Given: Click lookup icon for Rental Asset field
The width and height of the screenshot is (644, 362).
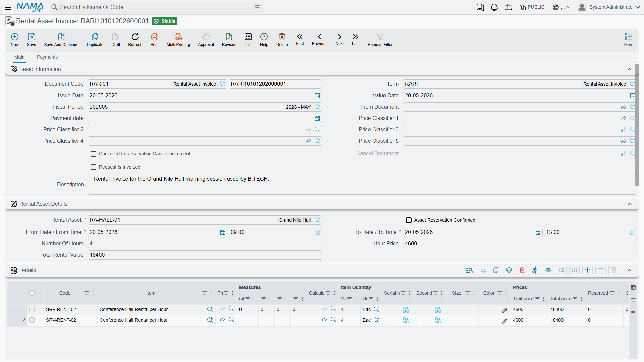Looking at the screenshot, I should coord(317,220).
